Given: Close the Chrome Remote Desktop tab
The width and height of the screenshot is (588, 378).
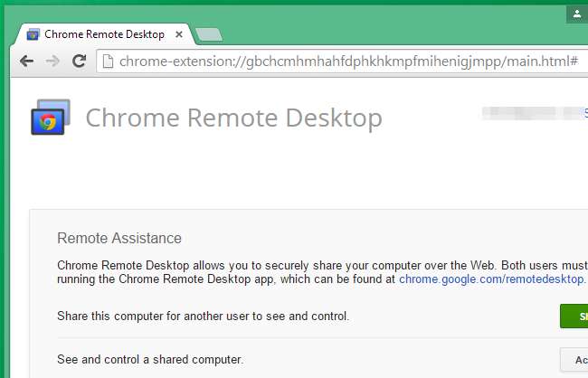Looking at the screenshot, I should point(179,35).
